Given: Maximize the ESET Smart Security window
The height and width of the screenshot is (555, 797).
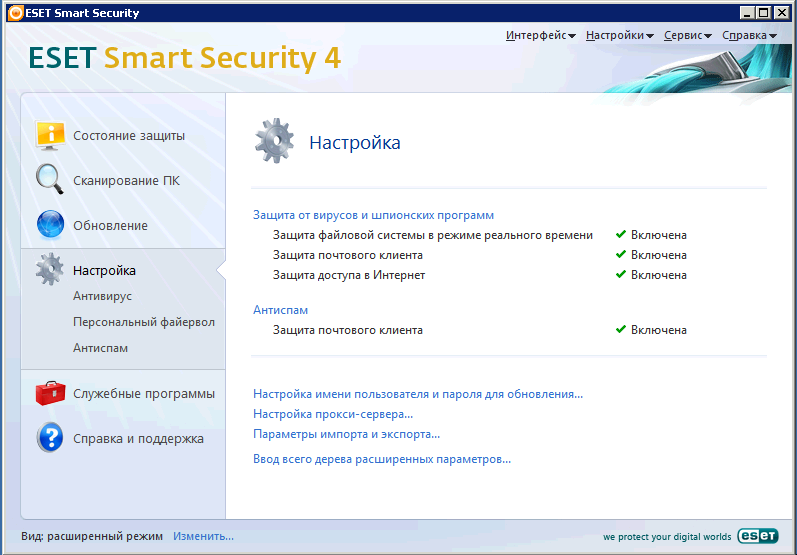Looking at the screenshot, I should (763, 13).
